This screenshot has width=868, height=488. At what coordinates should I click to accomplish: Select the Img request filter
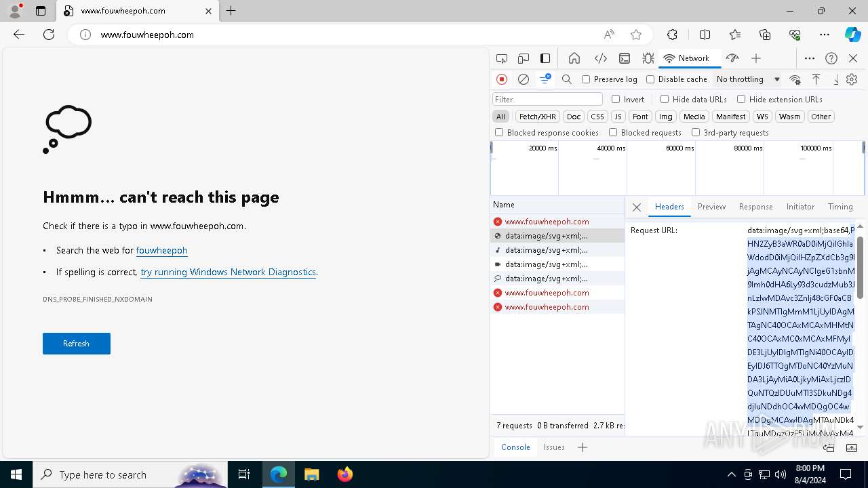pyautogui.click(x=666, y=117)
